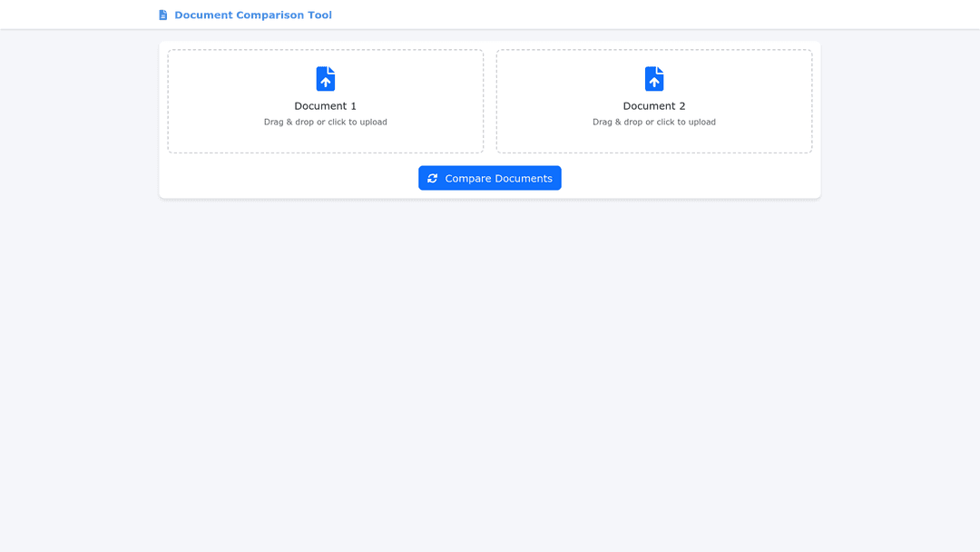The width and height of the screenshot is (980, 552).
Task: Click the Compare Documents button
Action: [x=490, y=178]
